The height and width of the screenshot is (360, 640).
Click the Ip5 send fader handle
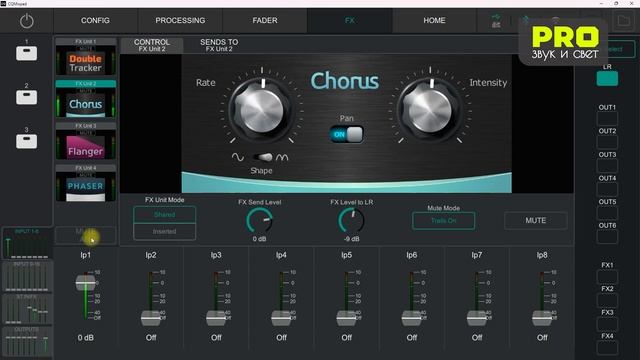tap(346, 318)
